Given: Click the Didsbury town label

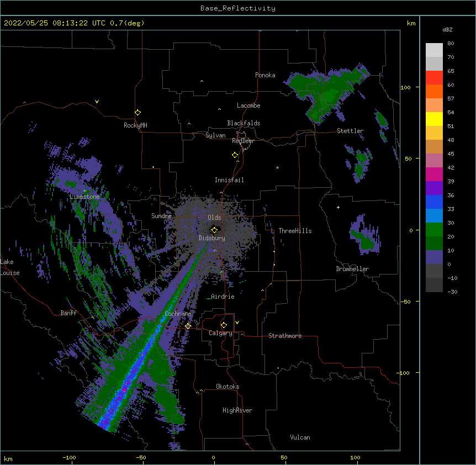Looking at the screenshot, I should pyautogui.click(x=211, y=238).
